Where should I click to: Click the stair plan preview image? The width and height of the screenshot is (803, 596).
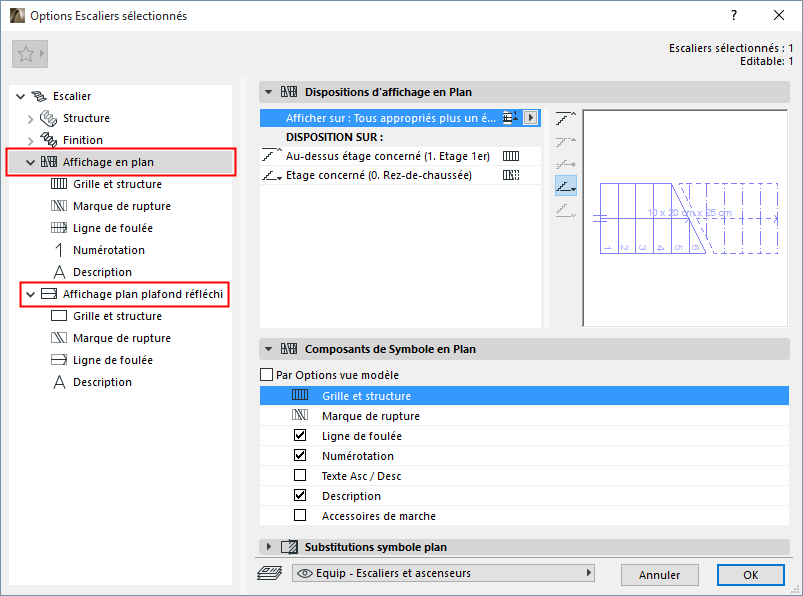[x=685, y=218]
